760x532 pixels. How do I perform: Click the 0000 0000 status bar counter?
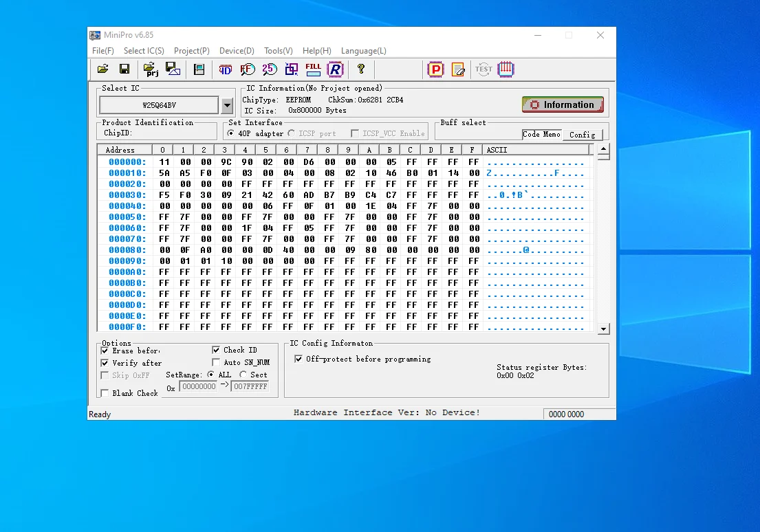tap(566, 414)
